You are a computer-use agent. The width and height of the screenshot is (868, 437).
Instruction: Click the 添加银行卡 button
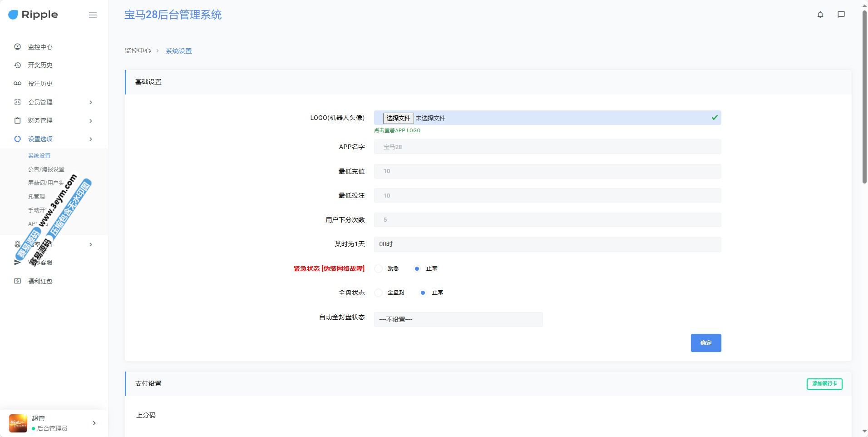pos(824,384)
